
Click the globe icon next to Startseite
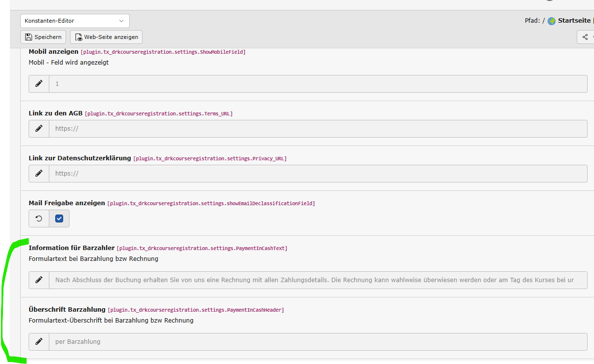point(552,21)
